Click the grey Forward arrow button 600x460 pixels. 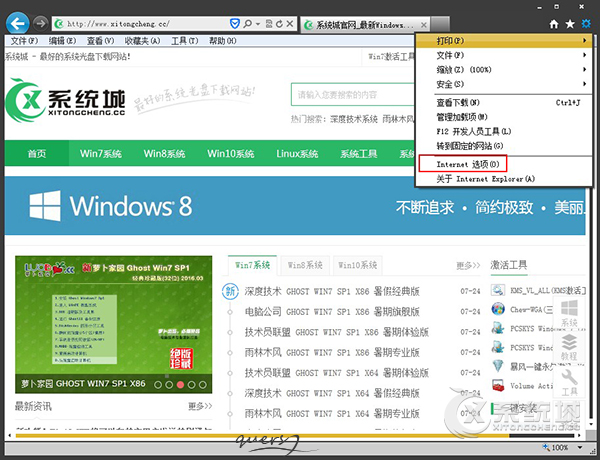coord(40,24)
